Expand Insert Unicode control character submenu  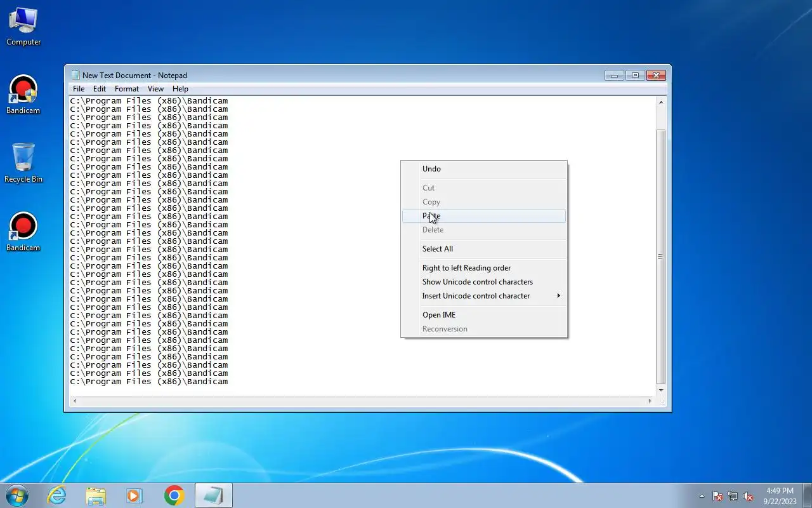(x=484, y=296)
